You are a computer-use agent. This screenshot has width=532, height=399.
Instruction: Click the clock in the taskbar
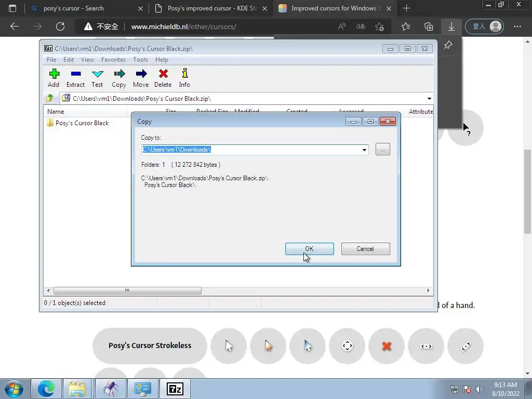click(x=506, y=389)
